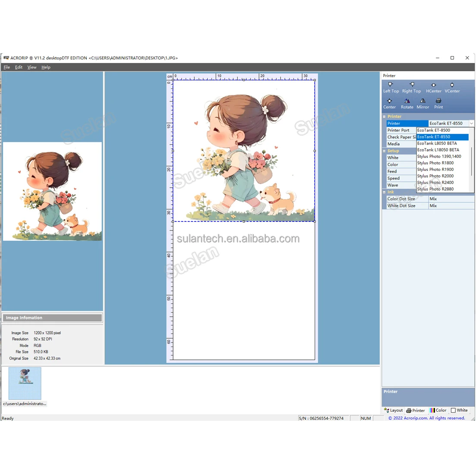This screenshot has height=476, width=476.
Task: Open the Help menu
Action: 46,67
